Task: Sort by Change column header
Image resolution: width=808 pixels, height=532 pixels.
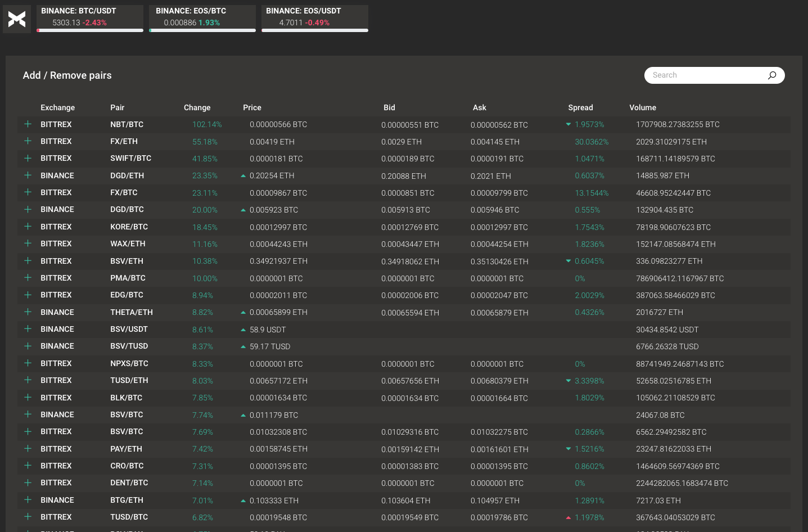Action: 197,107
